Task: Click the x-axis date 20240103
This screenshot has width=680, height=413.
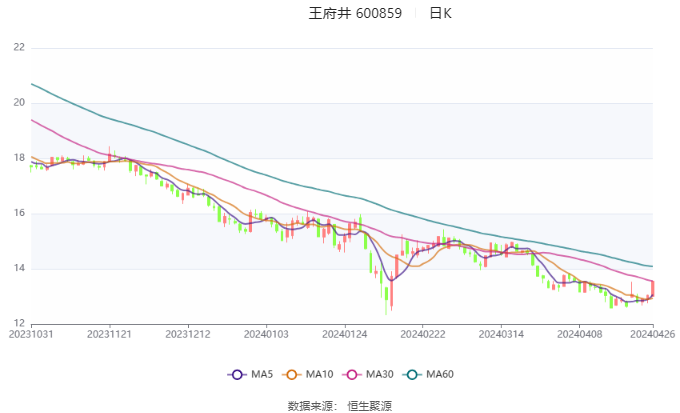Action: (266, 334)
